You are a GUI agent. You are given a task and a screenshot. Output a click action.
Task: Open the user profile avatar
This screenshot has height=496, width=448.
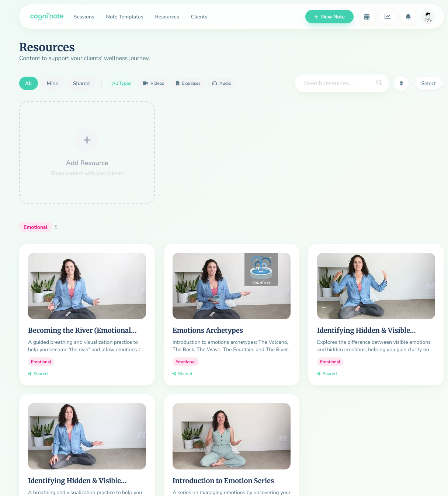click(428, 17)
